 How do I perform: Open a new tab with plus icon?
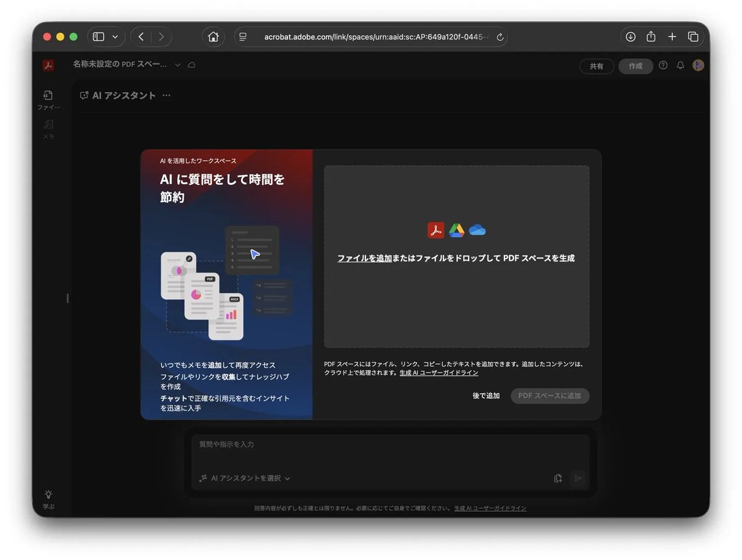click(672, 36)
